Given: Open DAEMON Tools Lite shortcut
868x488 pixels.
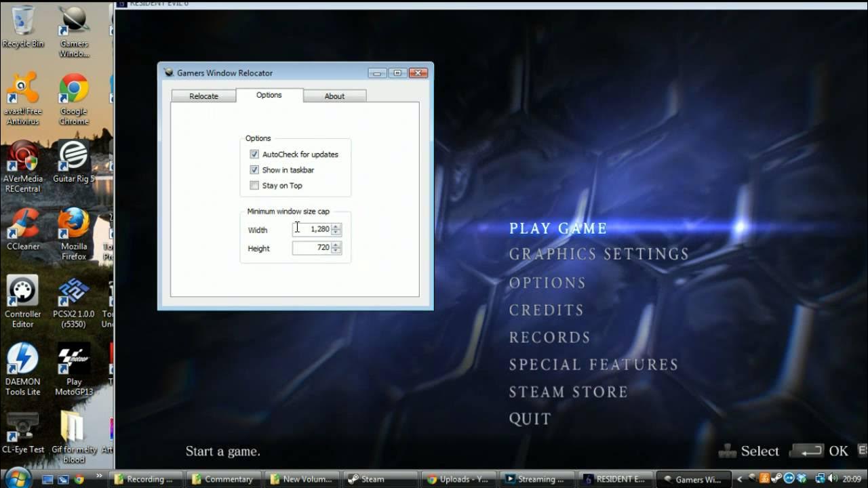Looking at the screenshot, I should tap(23, 370).
